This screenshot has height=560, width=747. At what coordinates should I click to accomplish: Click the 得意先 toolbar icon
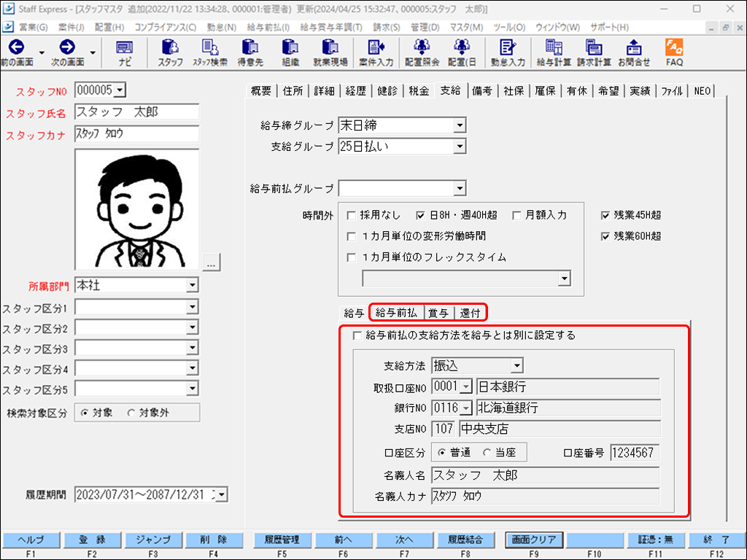[x=250, y=53]
